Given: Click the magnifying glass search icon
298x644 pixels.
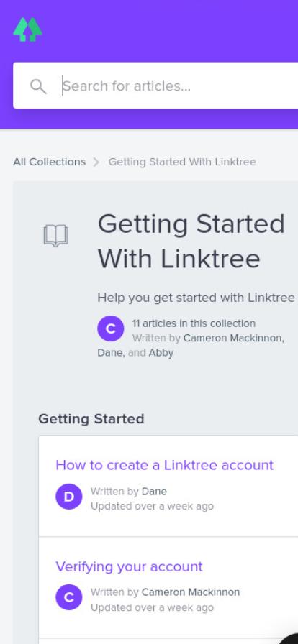Looking at the screenshot, I should point(38,86).
